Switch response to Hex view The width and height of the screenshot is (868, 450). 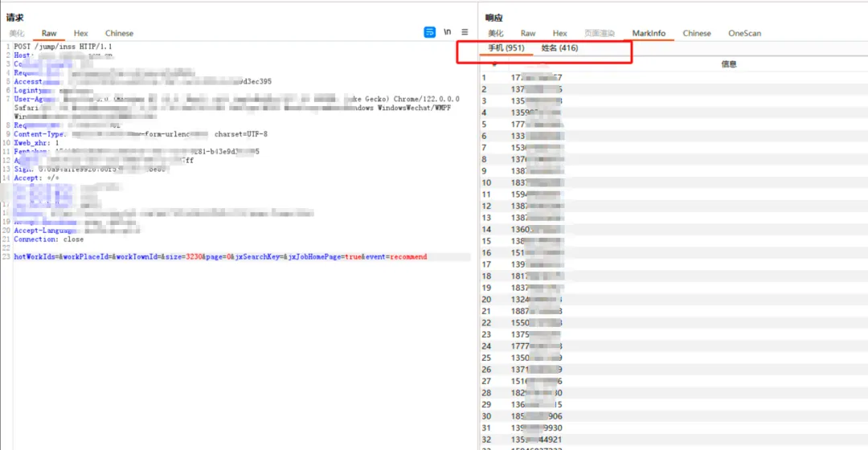click(x=559, y=33)
